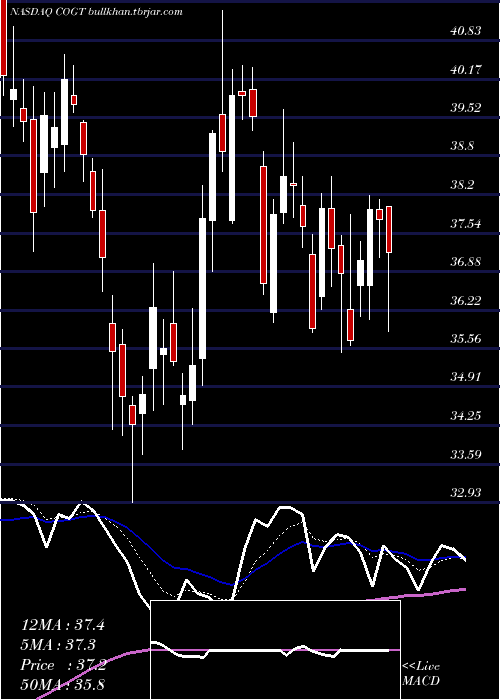Click the 32.93 price axis label
Image resolution: width=500 pixels, height=700 pixels.
point(466,493)
